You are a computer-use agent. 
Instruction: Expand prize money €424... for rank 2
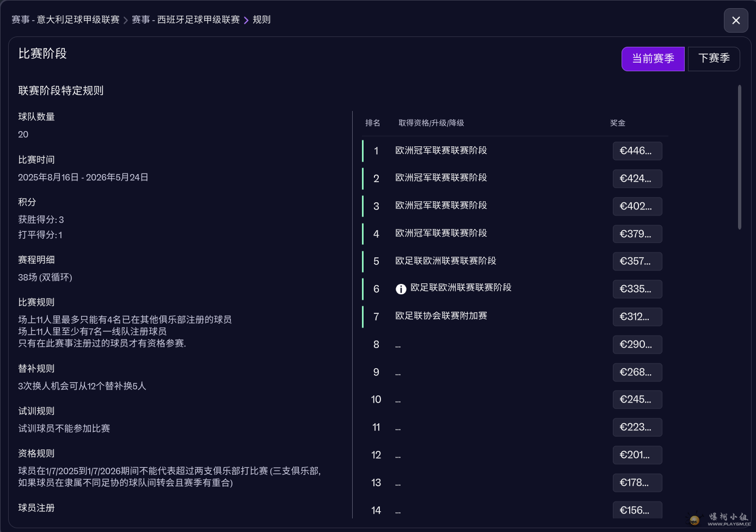coord(637,179)
